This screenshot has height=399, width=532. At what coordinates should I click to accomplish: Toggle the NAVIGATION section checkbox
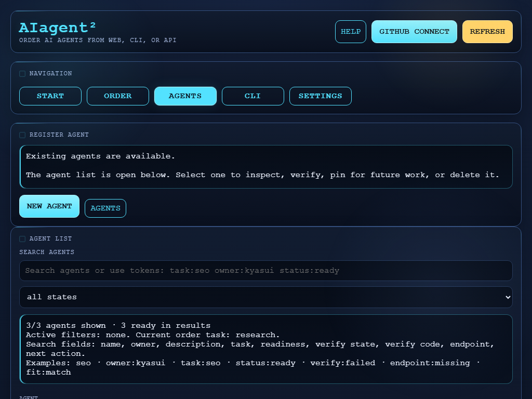click(x=22, y=73)
